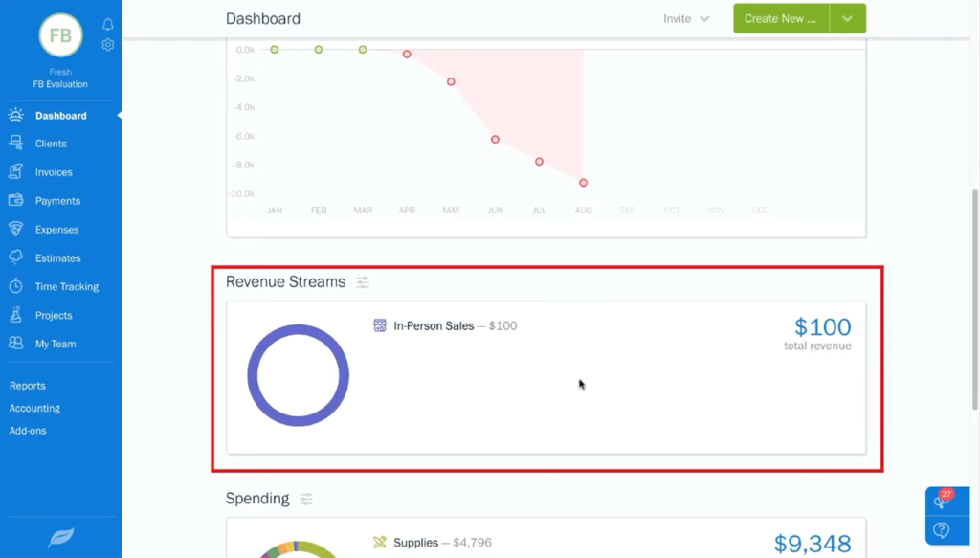Screen dimensions: 980x558
Task: Click the Create New button
Action: pos(780,18)
